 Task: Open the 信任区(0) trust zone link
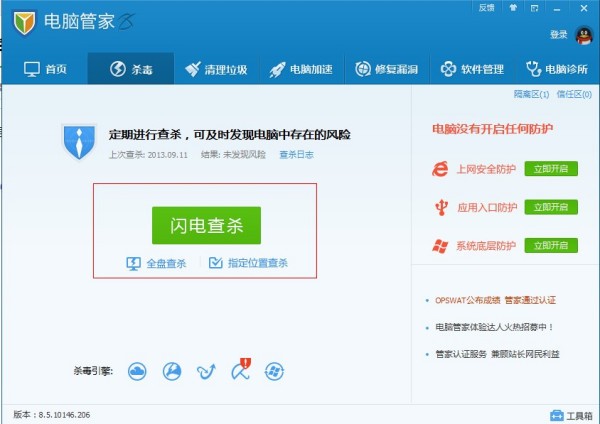click(x=574, y=94)
